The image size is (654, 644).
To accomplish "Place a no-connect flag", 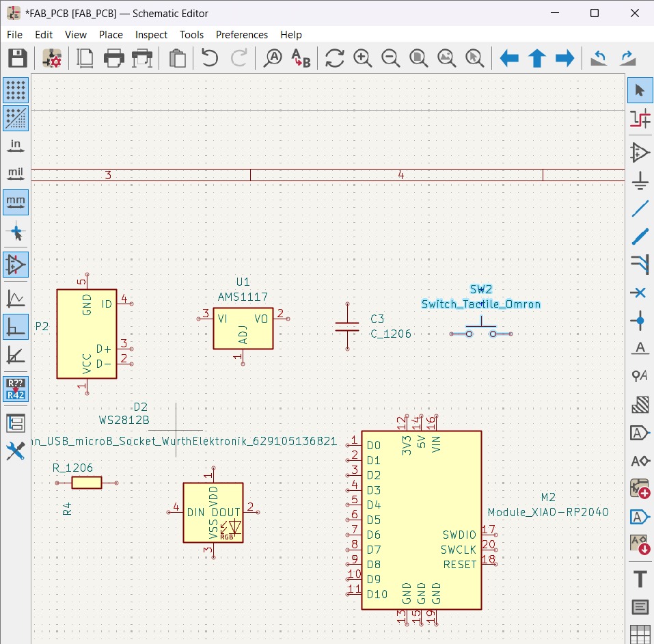I will pos(640,293).
